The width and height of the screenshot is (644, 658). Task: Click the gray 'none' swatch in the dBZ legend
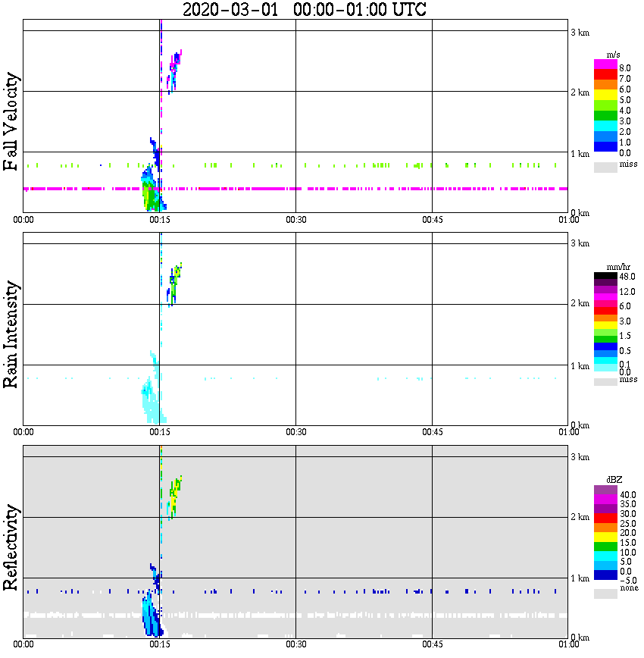605,594
